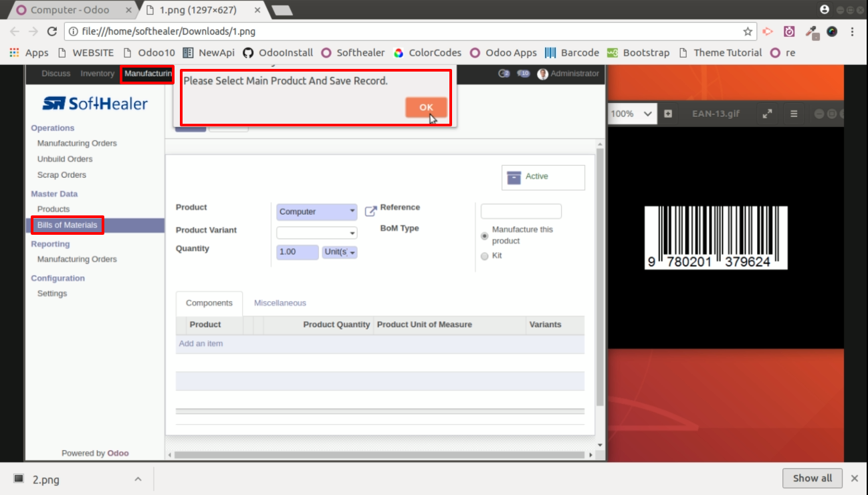
Task: Click Add an item in components list
Action: click(x=201, y=344)
